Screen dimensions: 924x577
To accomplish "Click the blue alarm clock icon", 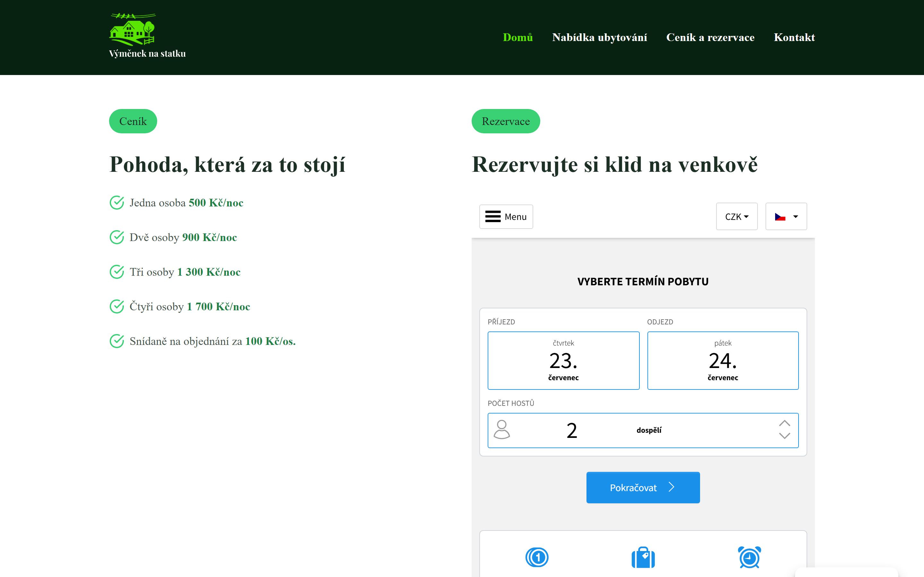I will [749, 557].
